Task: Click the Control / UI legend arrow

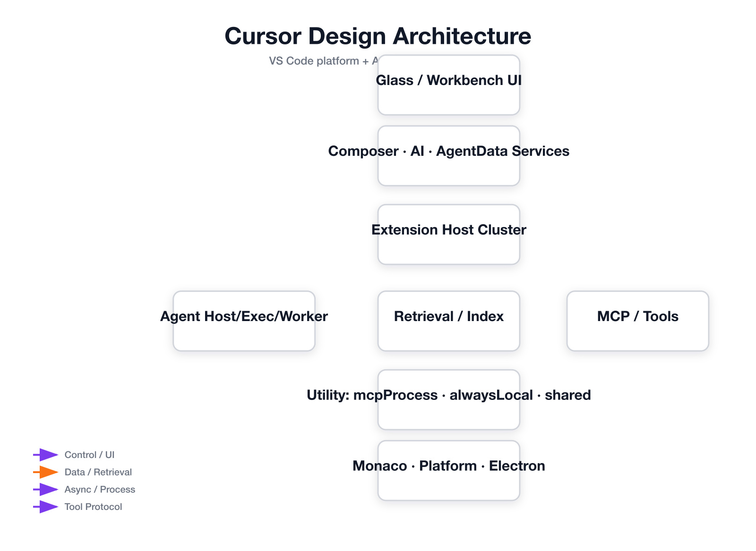Action: [x=46, y=455]
